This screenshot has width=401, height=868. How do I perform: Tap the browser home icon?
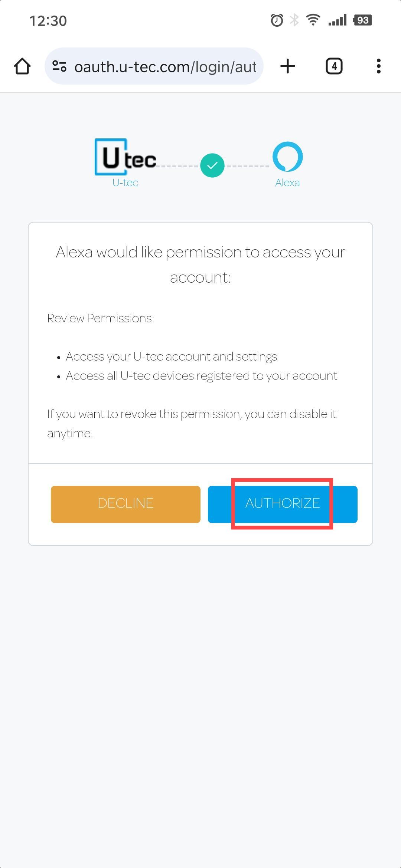tap(22, 66)
